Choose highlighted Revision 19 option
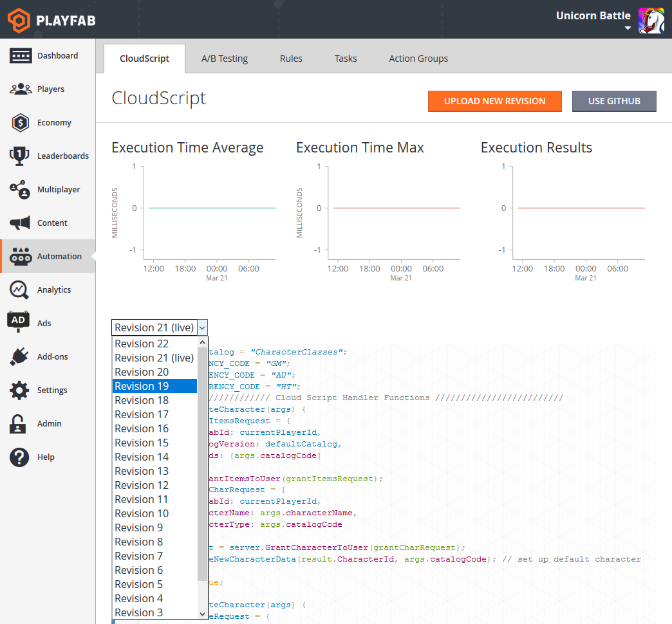 click(154, 387)
